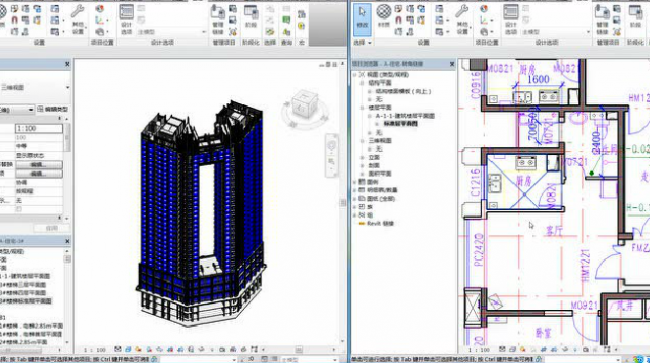Click the 1:100 view scale field
The width and height of the screenshot is (650, 363).
tap(39, 128)
